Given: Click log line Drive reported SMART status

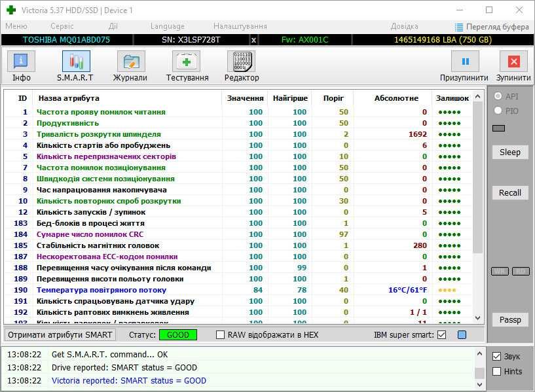Looking at the screenshot, I should [124, 368].
